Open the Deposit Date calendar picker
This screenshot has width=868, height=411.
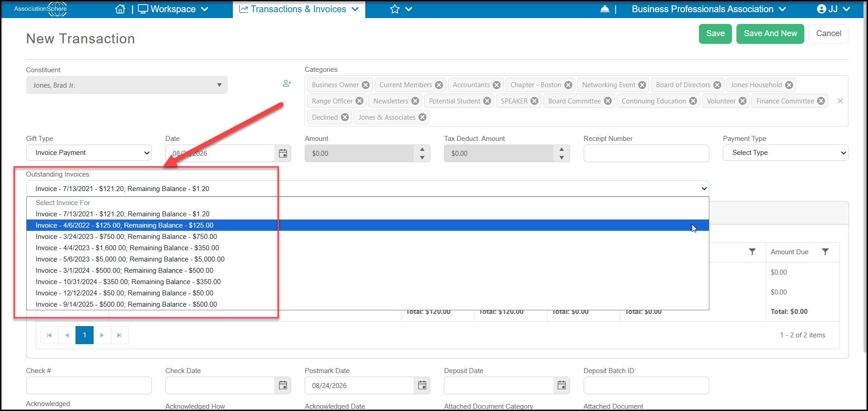(561, 386)
